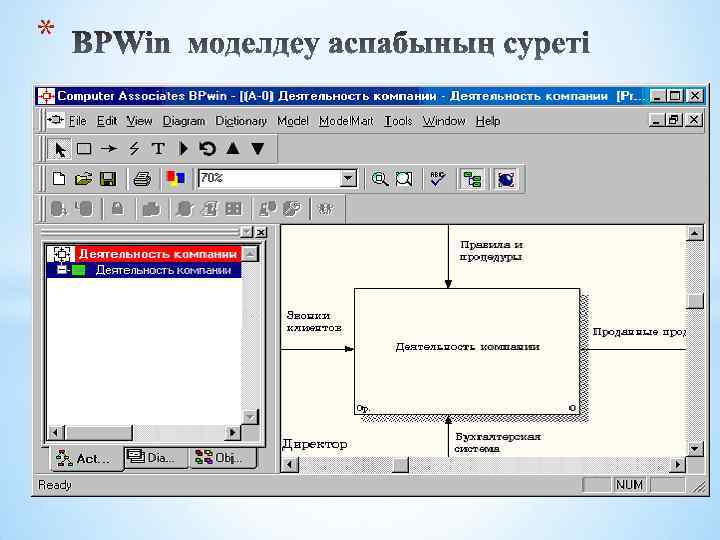Viewport: 720px width, 540px height.
Task: Open the Tools menu
Action: [x=398, y=121]
